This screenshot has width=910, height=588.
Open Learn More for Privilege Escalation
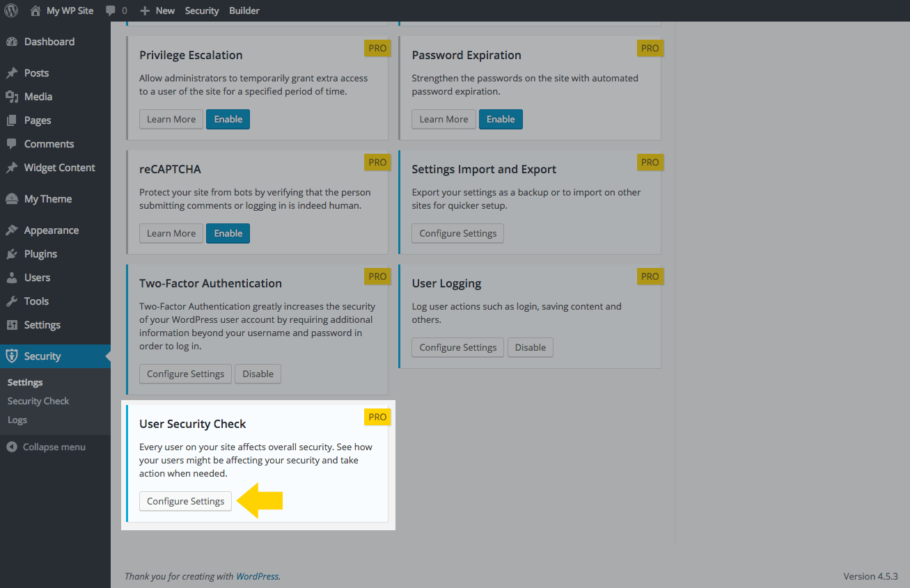point(171,119)
